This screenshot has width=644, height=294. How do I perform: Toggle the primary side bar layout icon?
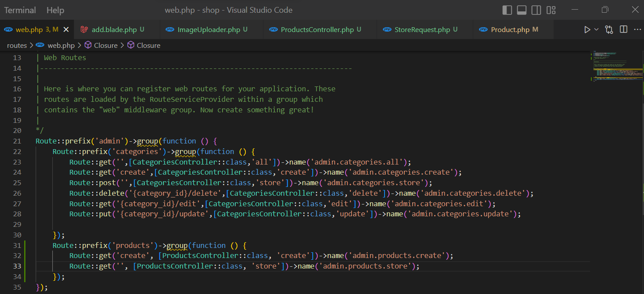[507, 10]
